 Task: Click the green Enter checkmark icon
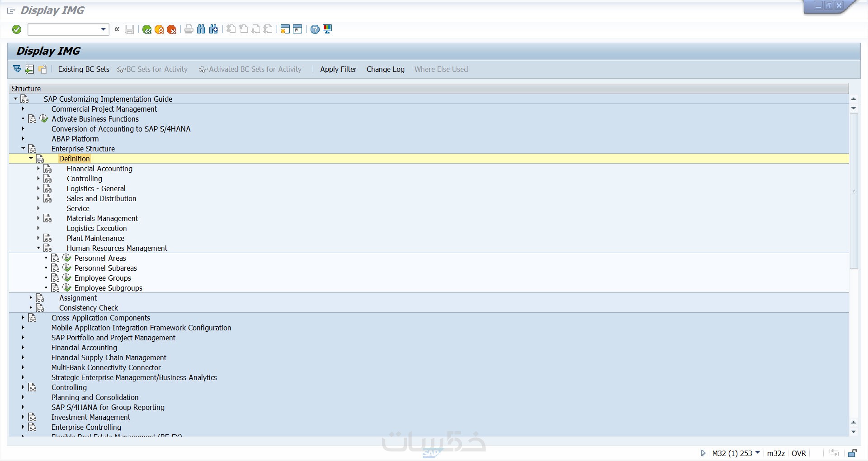[x=17, y=29]
